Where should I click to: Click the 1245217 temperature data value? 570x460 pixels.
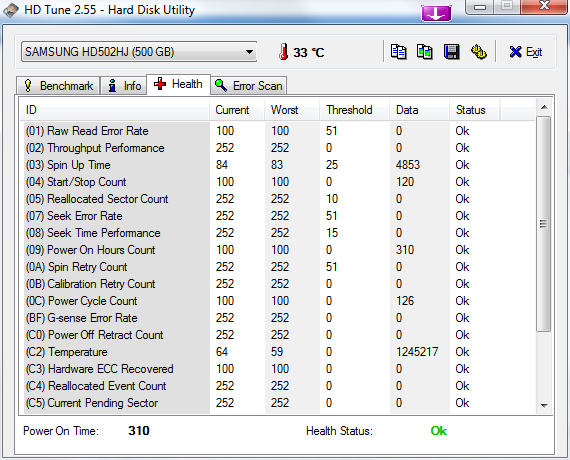[417, 352]
